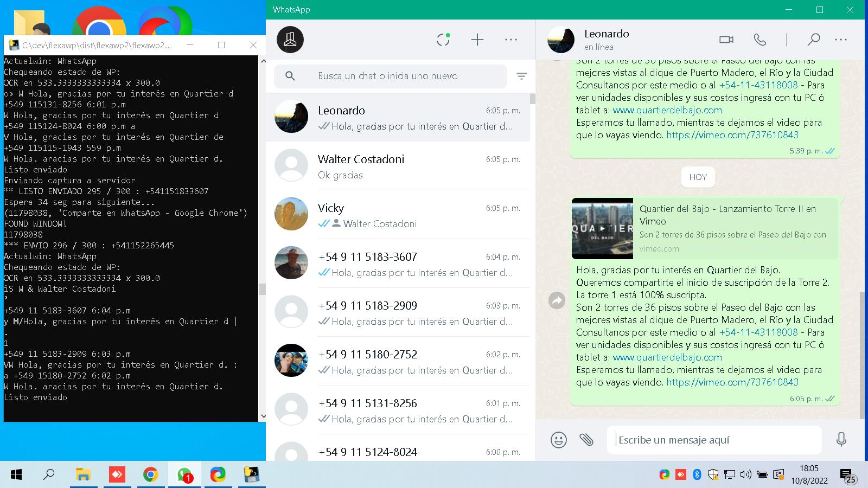Record voice message with microphone
Viewport: 868px width, 488px height.
(x=841, y=439)
